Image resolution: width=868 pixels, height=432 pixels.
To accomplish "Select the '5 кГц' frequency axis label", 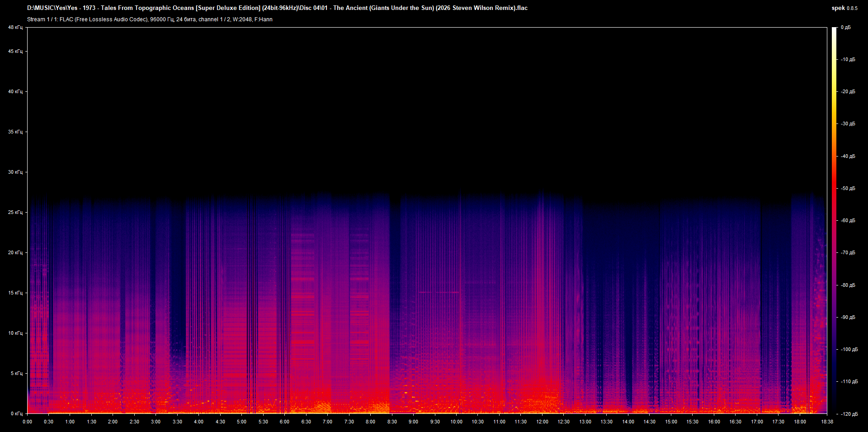I will tap(17, 374).
